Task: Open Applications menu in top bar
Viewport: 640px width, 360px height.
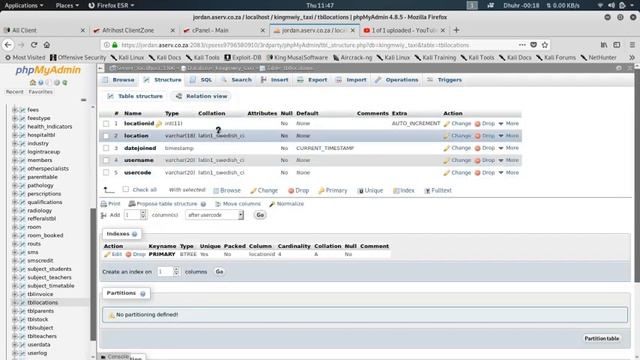Action: [x=24, y=5]
